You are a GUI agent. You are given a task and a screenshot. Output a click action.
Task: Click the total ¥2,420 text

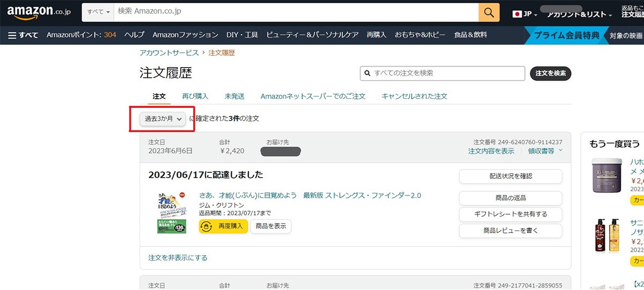(232, 151)
